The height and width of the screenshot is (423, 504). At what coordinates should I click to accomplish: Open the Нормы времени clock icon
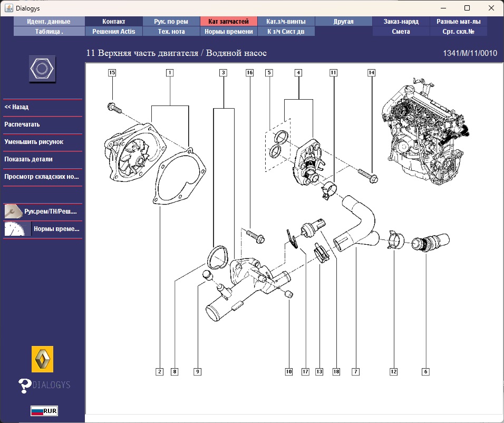pyautogui.click(x=17, y=229)
